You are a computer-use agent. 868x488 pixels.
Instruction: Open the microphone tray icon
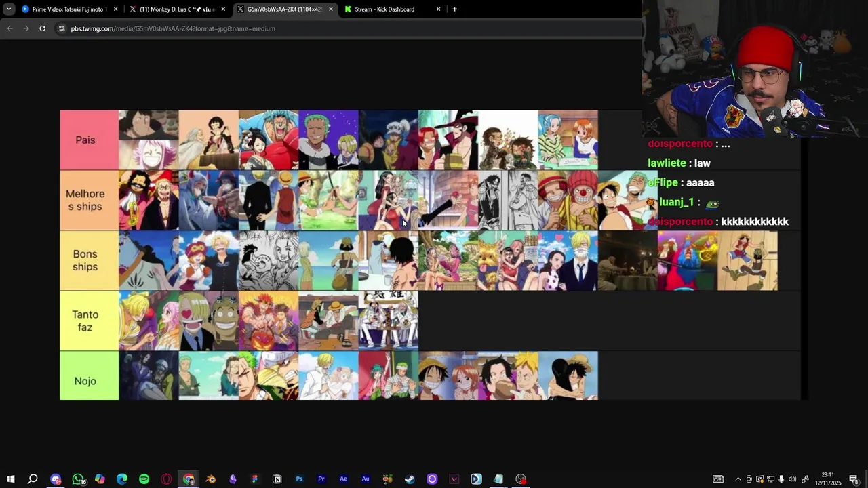click(x=781, y=479)
